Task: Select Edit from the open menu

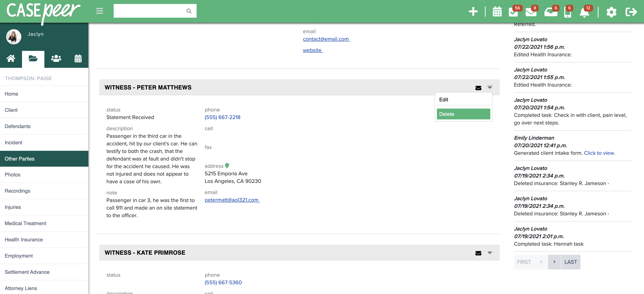Action: coord(444,99)
